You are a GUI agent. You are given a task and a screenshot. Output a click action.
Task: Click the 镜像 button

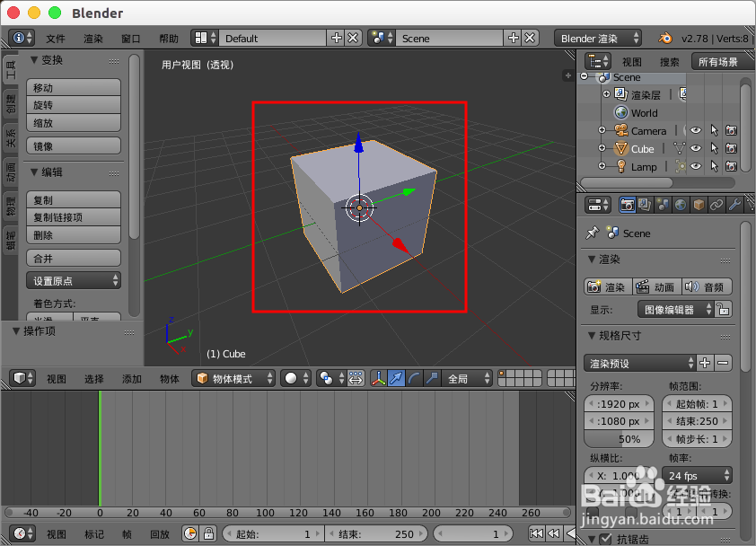(74, 146)
